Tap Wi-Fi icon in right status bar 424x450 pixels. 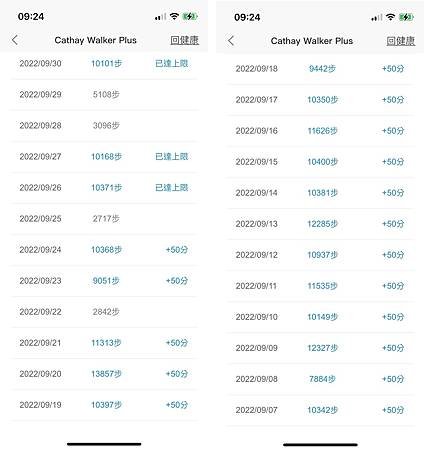click(390, 17)
